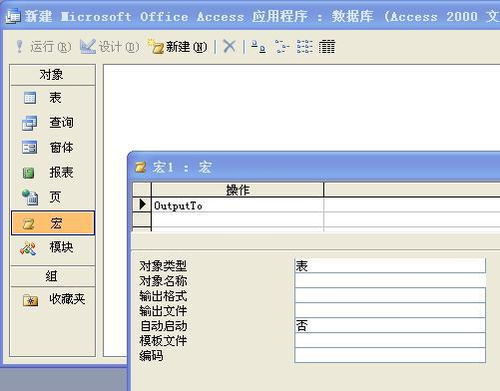500x391 pixels.
Task: Select Reports (报表) in objects bar
Action: 53,172
